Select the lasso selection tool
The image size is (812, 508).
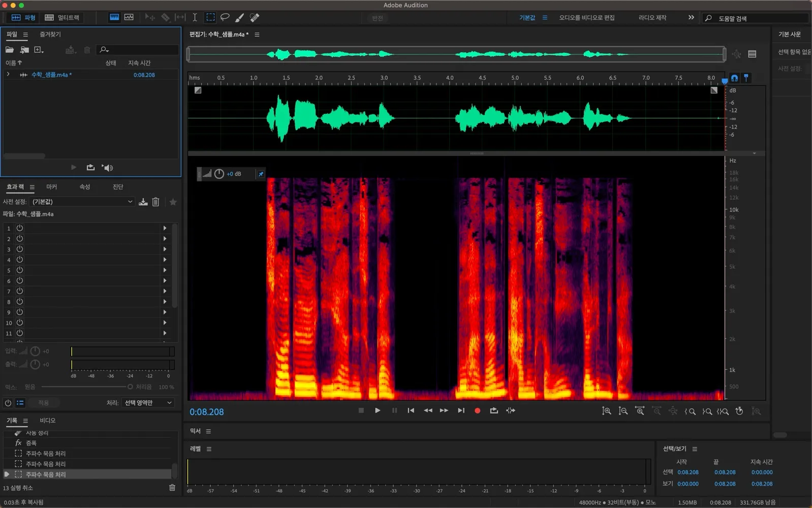(x=225, y=17)
